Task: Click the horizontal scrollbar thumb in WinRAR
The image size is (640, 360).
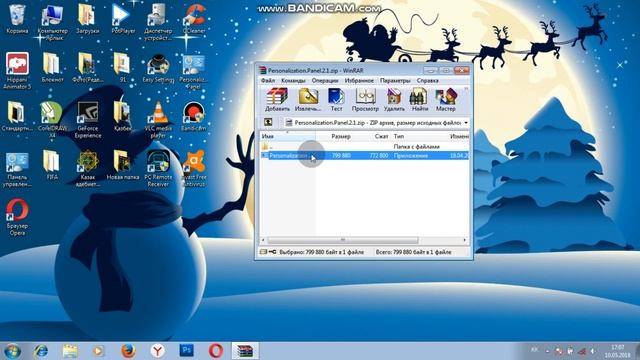Action: tap(343, 240)
